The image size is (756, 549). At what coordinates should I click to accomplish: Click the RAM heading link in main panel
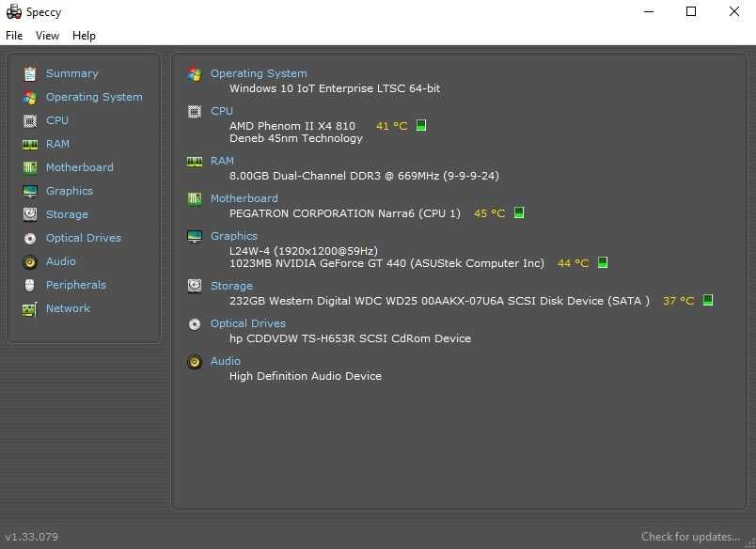222,161
